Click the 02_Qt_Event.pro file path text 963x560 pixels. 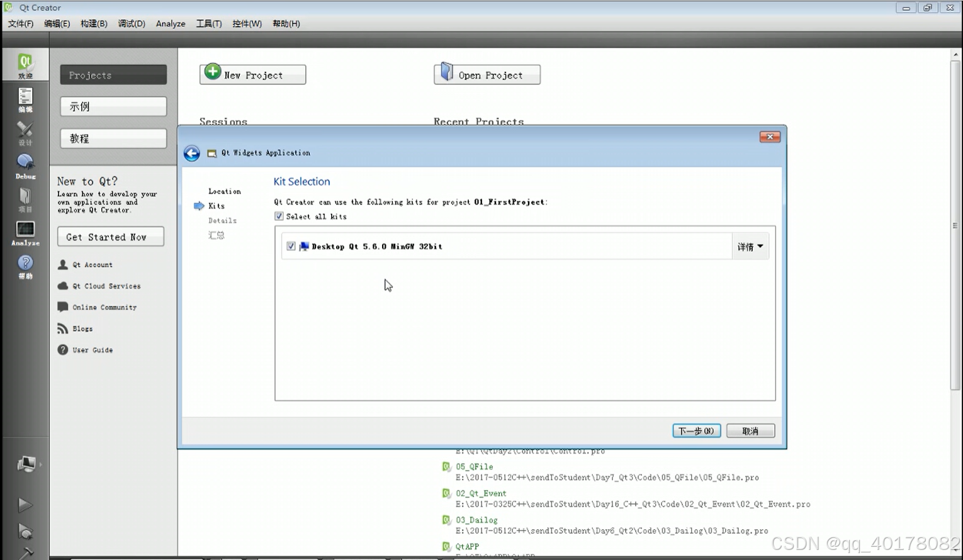coord(633,504)
